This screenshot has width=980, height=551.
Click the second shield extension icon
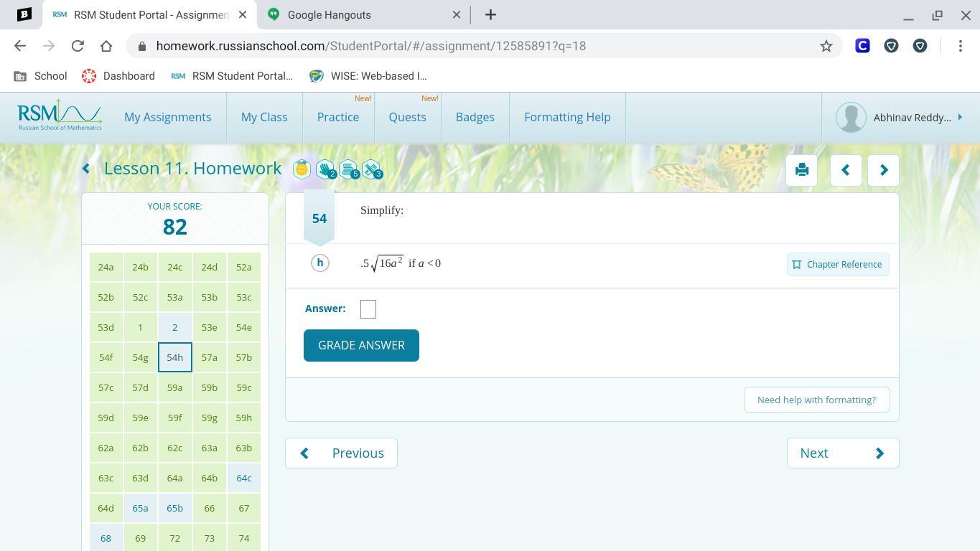920,46
